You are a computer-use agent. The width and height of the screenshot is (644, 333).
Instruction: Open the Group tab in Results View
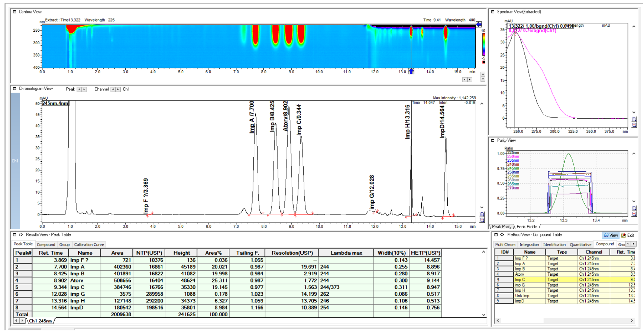[65, 245]
